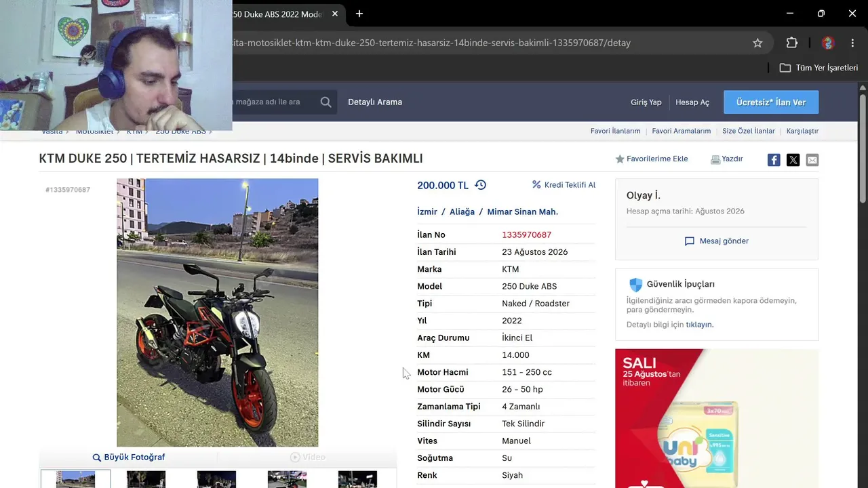This screenshot has height=488, width=868.
Task: Click the Giriş Yap login link
Action: coord(646,102)
